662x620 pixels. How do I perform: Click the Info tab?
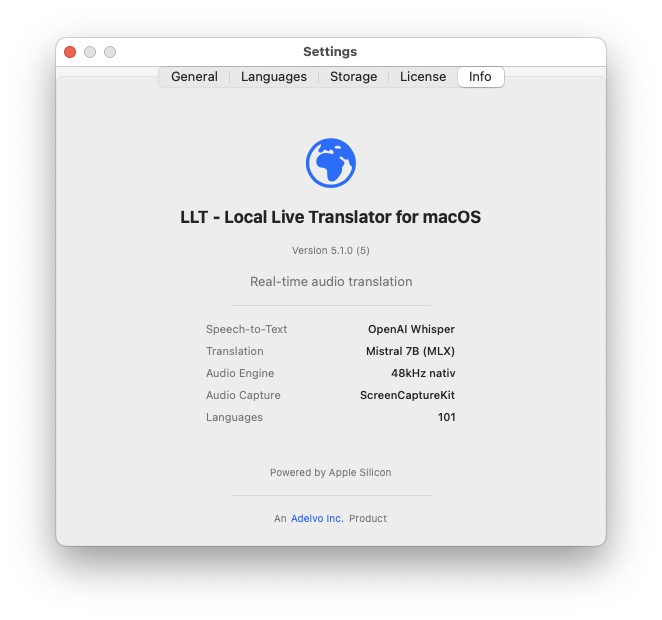pyautogui.click(x=480, y=77)
